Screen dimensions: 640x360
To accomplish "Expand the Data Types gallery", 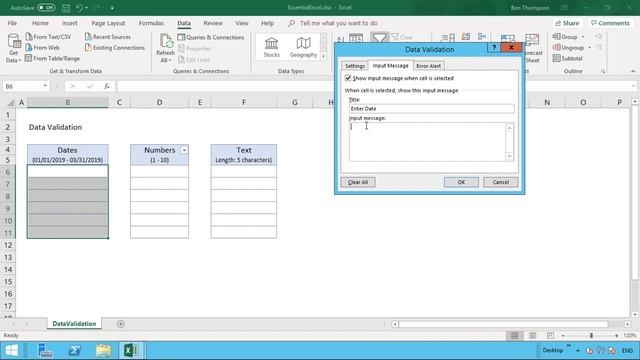I will [324, 56].
